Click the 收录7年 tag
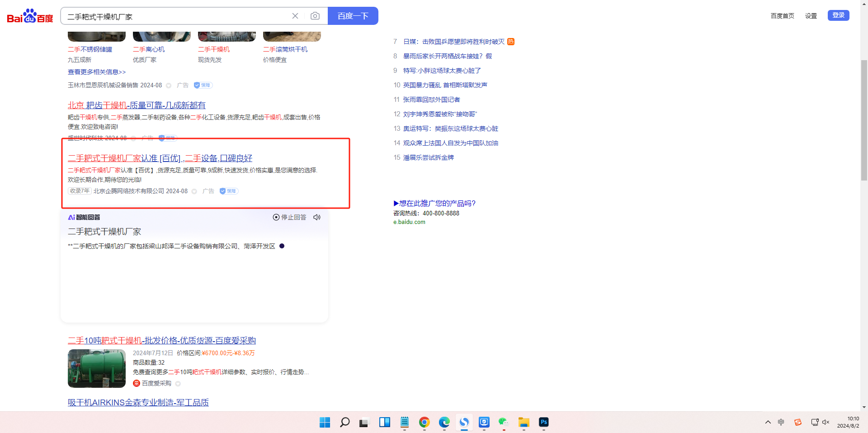This screenshot has height=433, width=868. tap(80, 191)
